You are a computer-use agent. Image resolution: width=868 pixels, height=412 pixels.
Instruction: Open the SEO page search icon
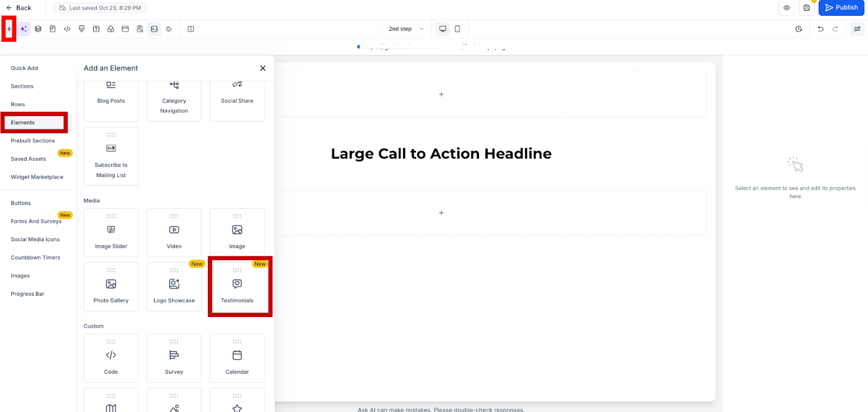(x=140, y=29)
